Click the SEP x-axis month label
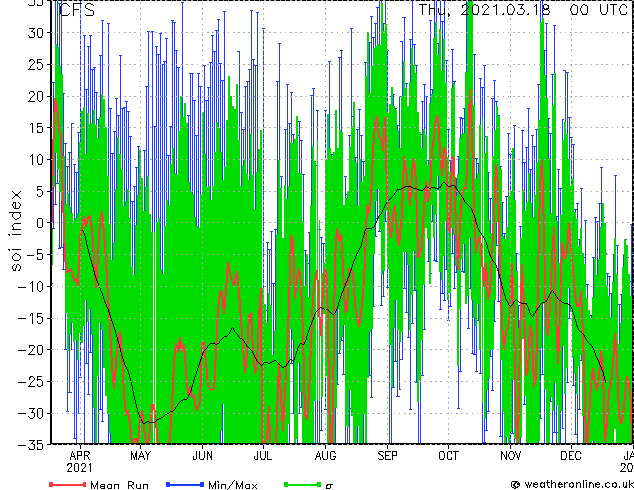The width and height of the screenshot is (634, 490). click(387, 456)
